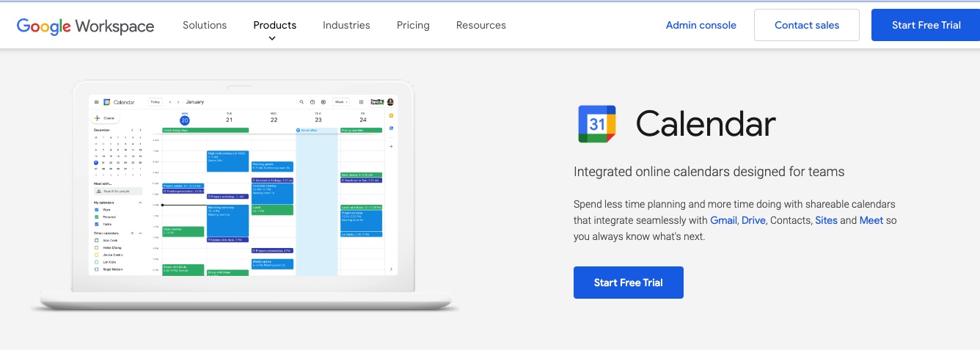Click the plus add-ons icon in preview side panel

pyautogui.click(x=391, y=146)
